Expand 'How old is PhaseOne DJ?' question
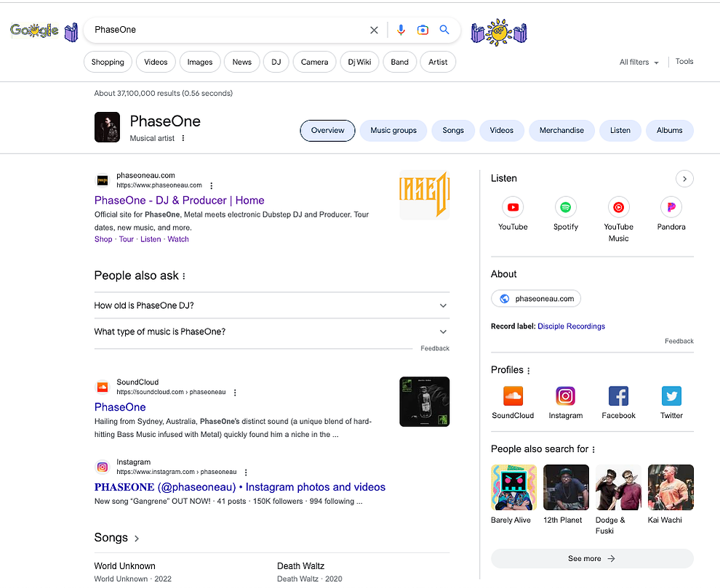 [272, 306]
